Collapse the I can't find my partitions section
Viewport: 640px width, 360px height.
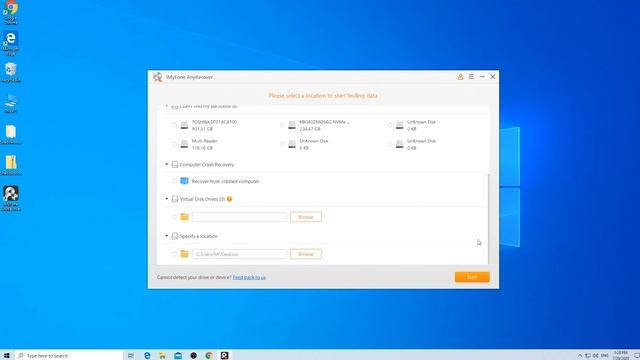167,106
